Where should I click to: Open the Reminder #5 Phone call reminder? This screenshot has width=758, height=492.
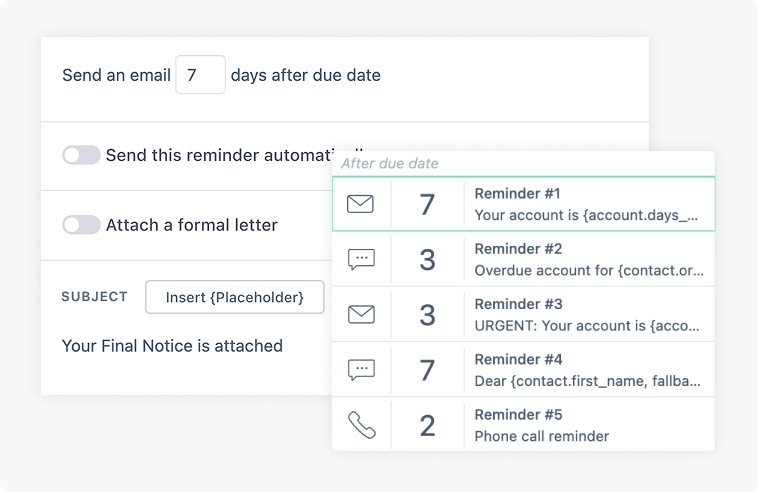pyautogui.click(x=590, y=425)
